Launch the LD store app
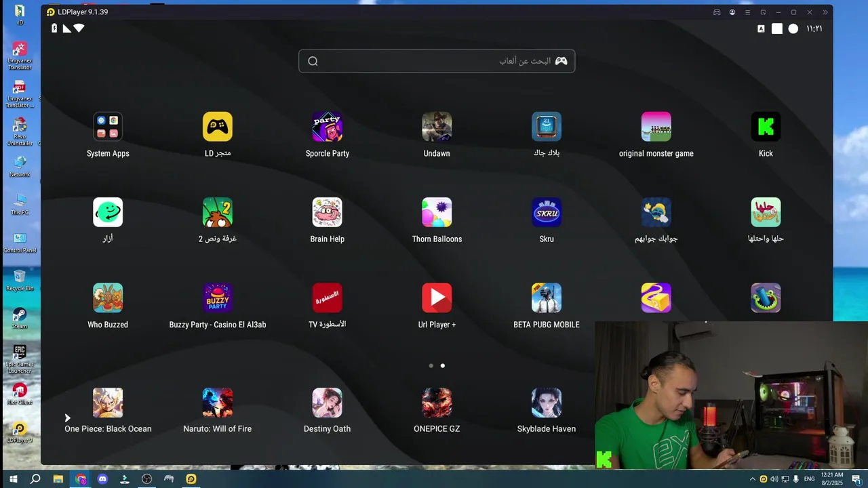Viewport: 868px width, 488px height. 218,127
